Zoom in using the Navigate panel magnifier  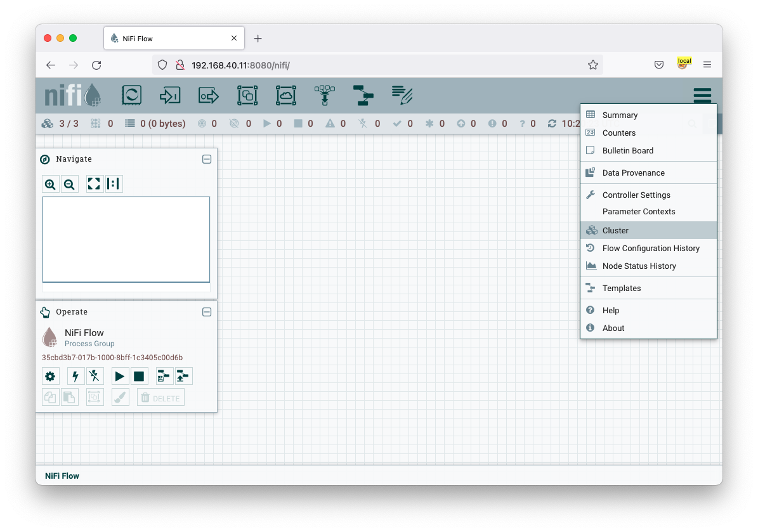[50, 184]
